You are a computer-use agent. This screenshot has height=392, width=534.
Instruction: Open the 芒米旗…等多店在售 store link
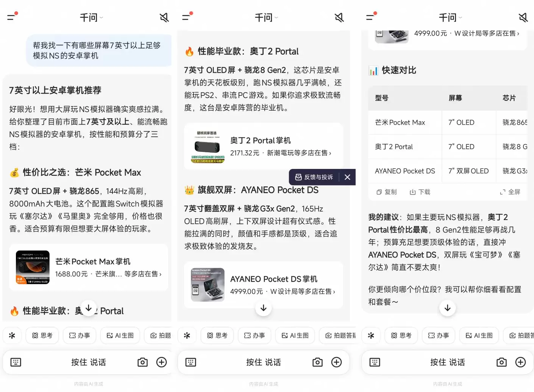[128, 274]
